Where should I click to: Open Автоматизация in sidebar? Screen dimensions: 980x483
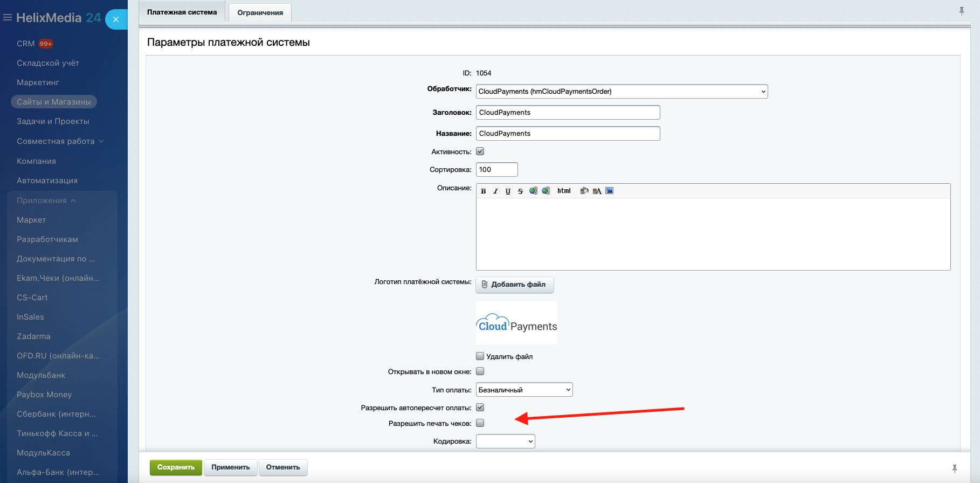[47, 181]
